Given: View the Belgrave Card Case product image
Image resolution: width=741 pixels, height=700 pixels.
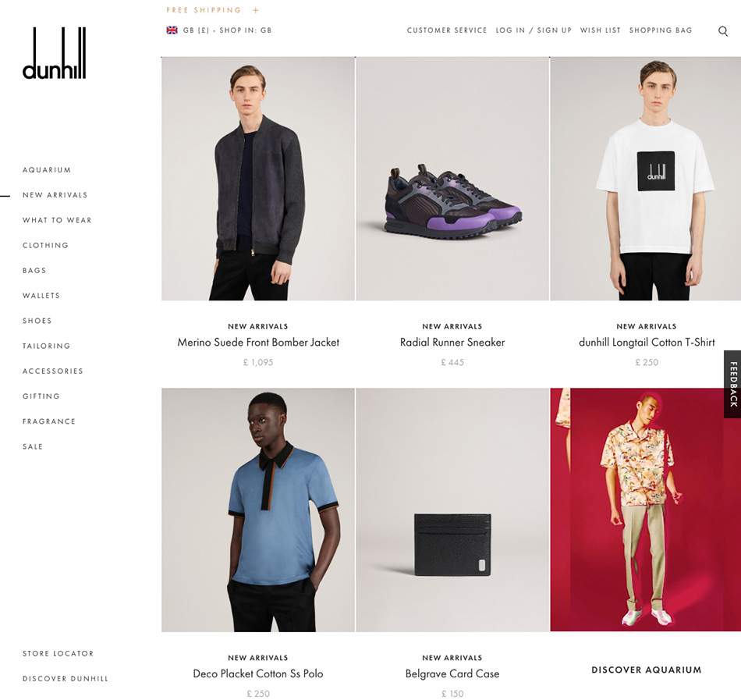Looking at the screenshot, I should [x=452, y=510].
